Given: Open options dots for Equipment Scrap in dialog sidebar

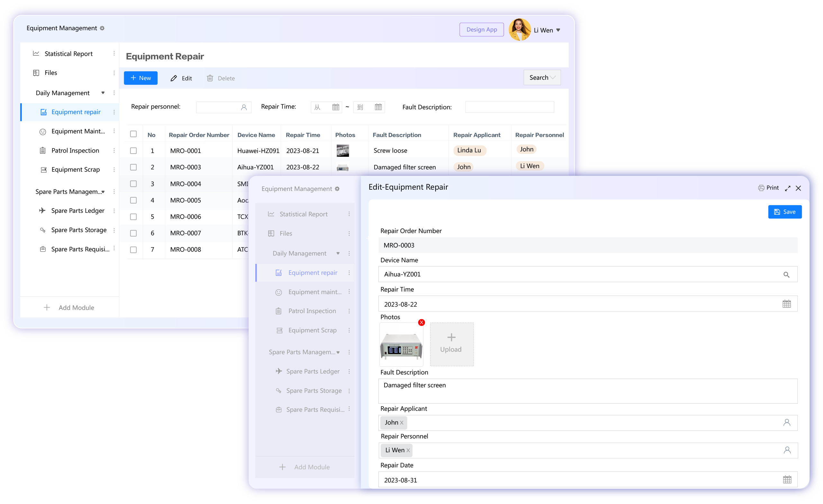Looking at the screenshot, I should click(x=349, y=330).
